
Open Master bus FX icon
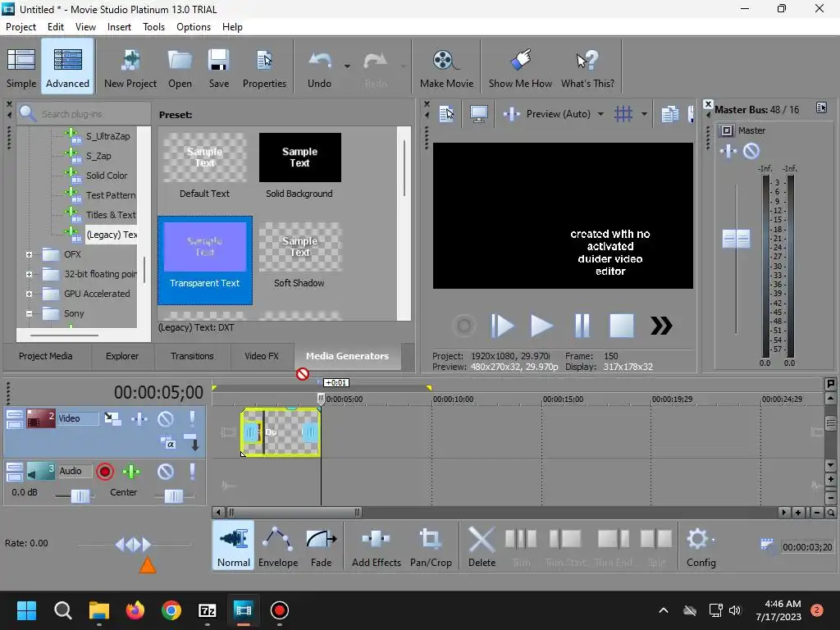pos(728,151)
